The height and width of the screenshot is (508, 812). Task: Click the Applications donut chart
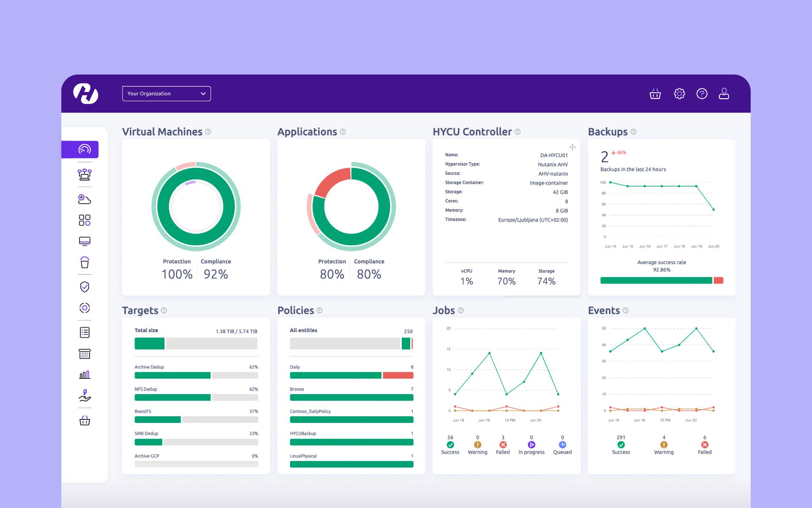tap(351, 207)
